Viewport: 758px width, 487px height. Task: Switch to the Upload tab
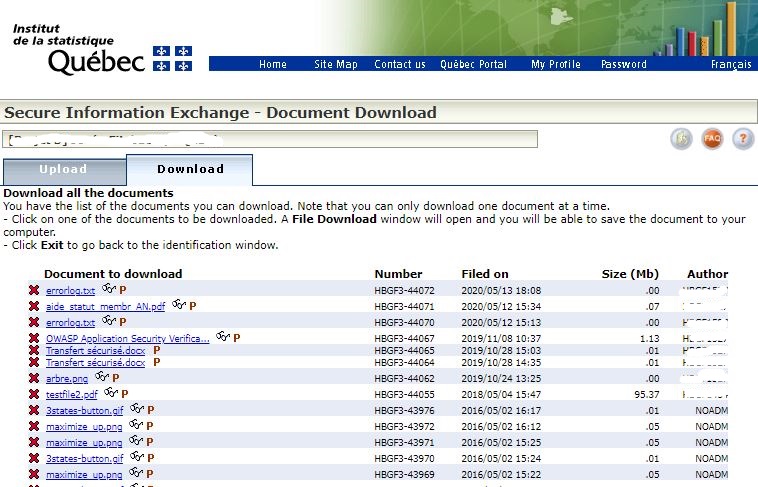point(64,171)
